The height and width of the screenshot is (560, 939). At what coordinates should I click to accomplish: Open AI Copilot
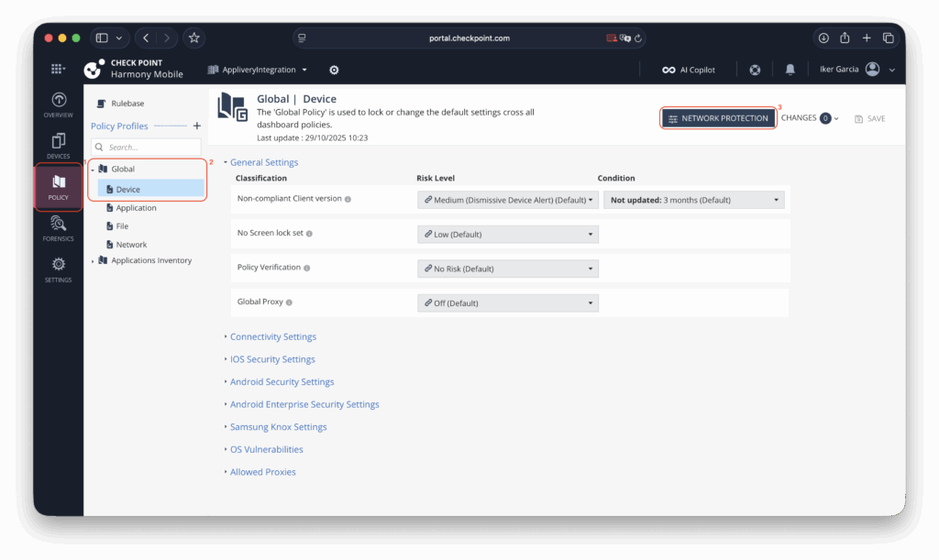pyautogui.click(x=688, y=70)
